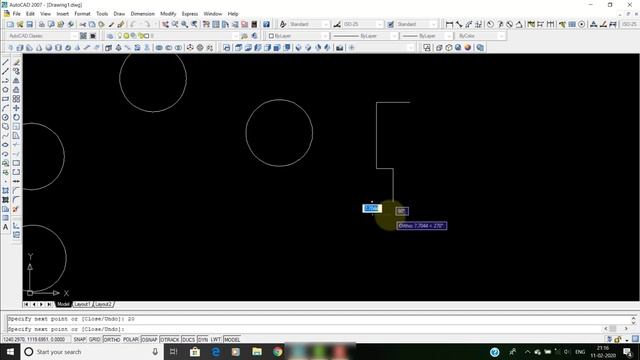Select the Explode modify tool
This screenshot has height=360, width=640.
tap(16, 209)
